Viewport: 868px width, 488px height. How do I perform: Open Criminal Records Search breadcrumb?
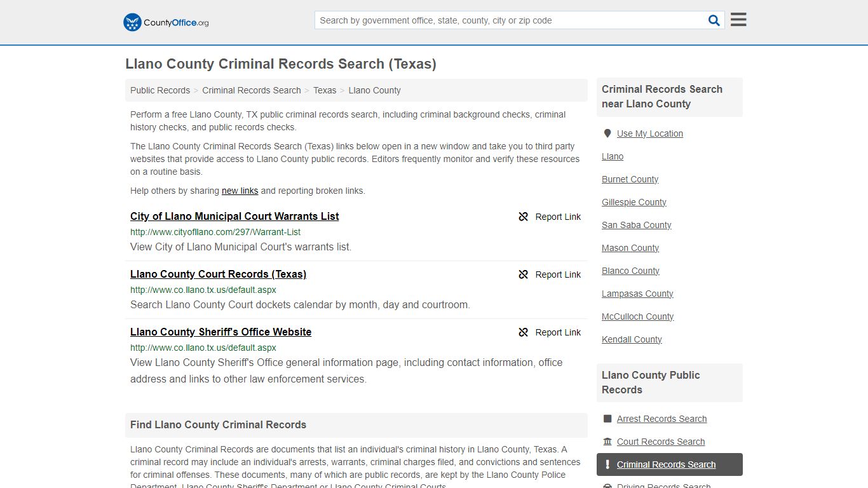pos(252,90)
